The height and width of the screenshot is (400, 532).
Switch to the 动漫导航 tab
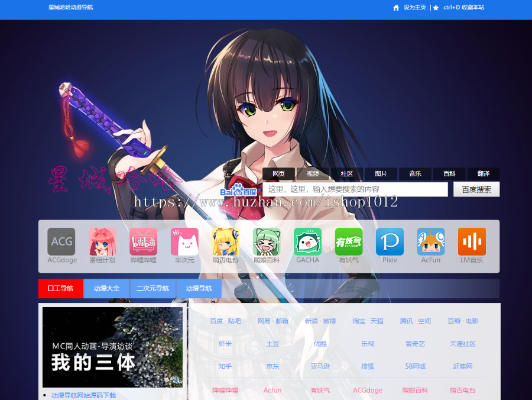pyautogui.click(x=199, y=289)
